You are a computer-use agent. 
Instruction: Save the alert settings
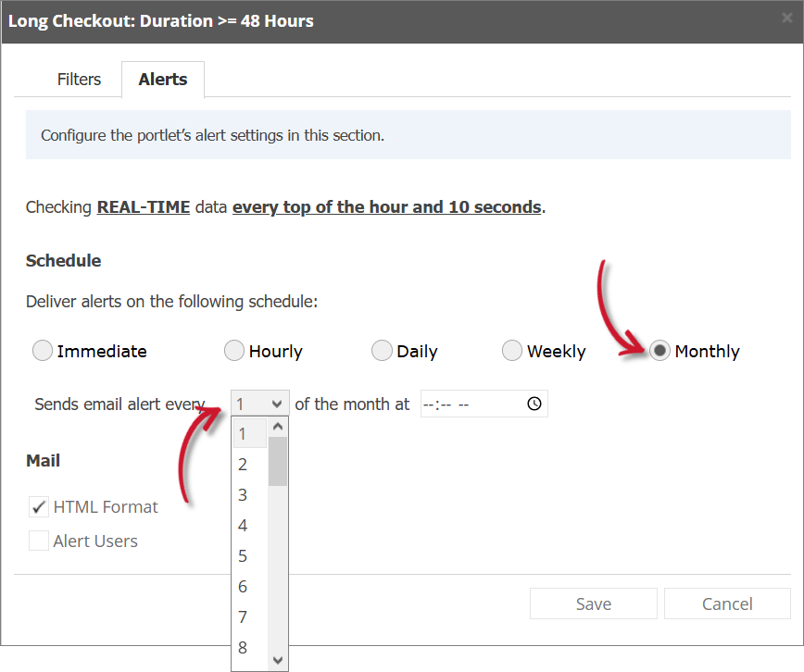click(593, 604)
